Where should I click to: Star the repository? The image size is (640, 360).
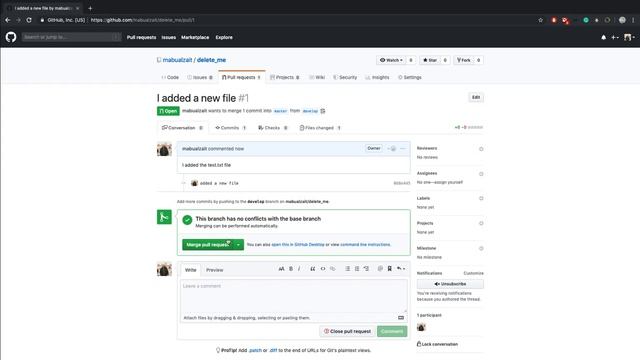pos(430,60)
